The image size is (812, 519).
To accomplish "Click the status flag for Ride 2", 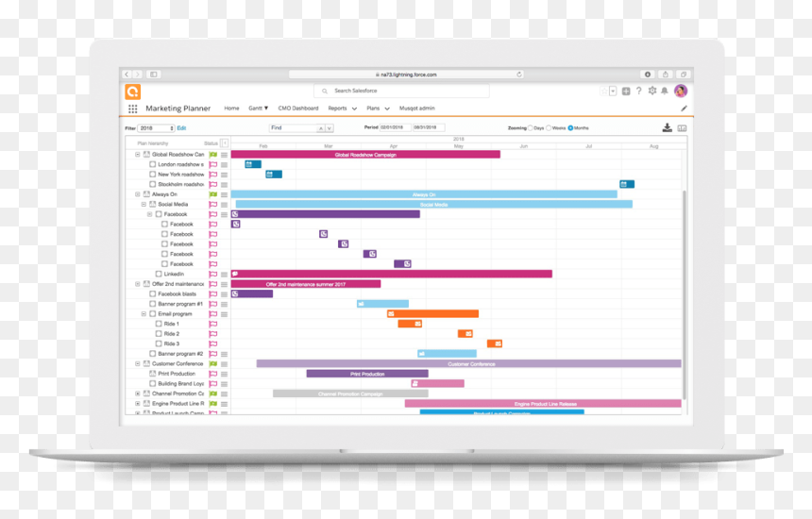I will [x=212, y=334].
